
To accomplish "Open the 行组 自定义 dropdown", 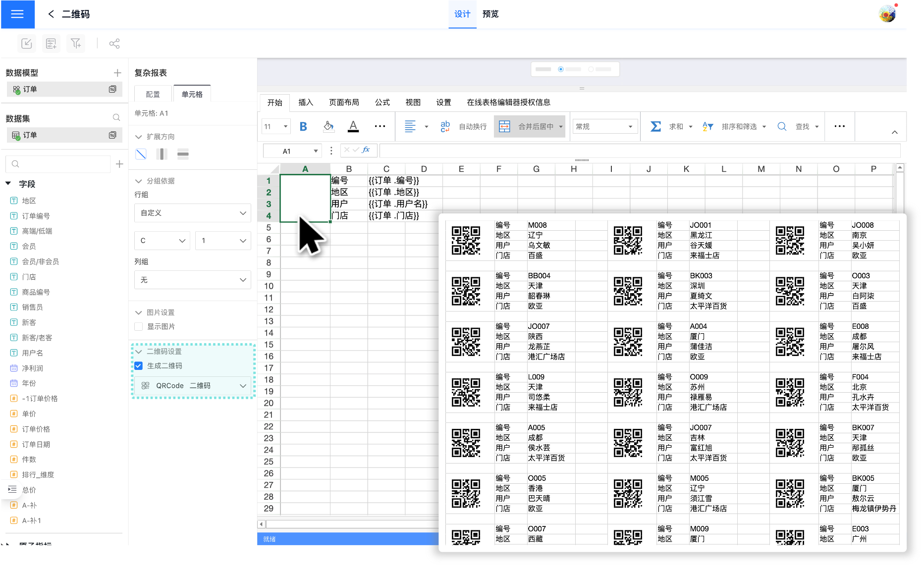I will pos(193,213).
